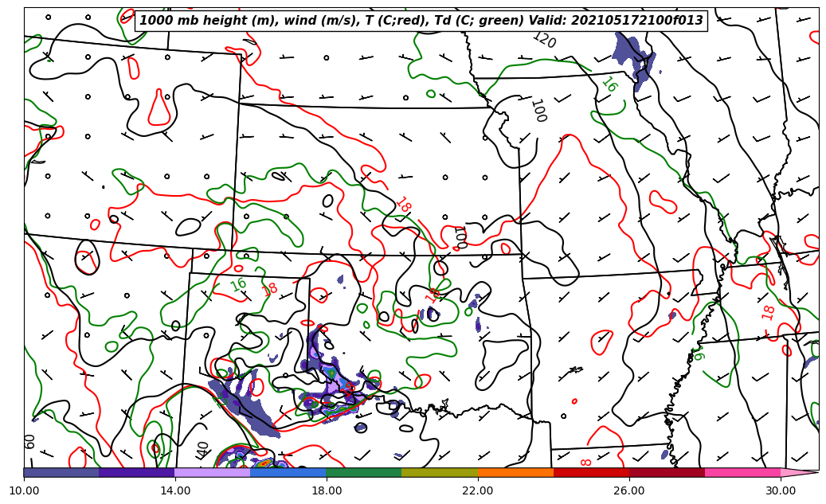
Task: Select the olive-yellow colorbar segment
Action: (440, 472)
